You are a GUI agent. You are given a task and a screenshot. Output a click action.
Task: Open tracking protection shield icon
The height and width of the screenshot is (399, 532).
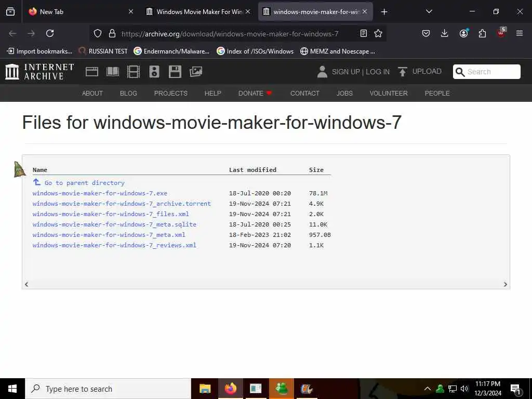[98, 33]
